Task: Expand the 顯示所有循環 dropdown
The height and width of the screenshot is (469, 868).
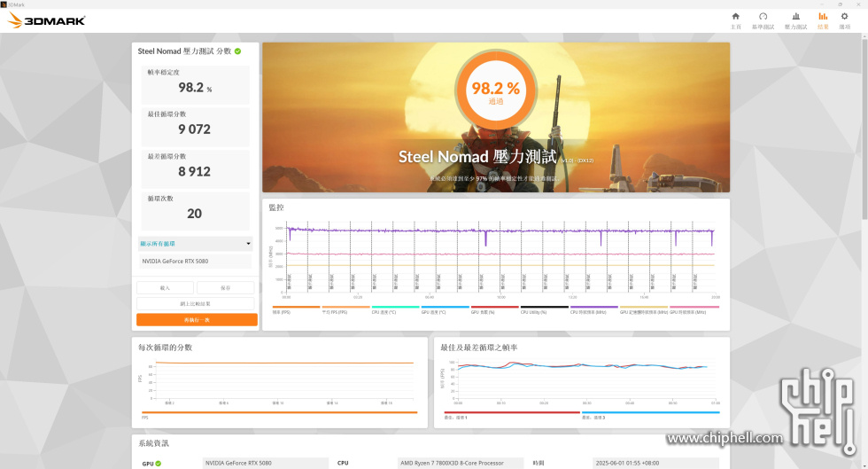Action: pos(195,244)
